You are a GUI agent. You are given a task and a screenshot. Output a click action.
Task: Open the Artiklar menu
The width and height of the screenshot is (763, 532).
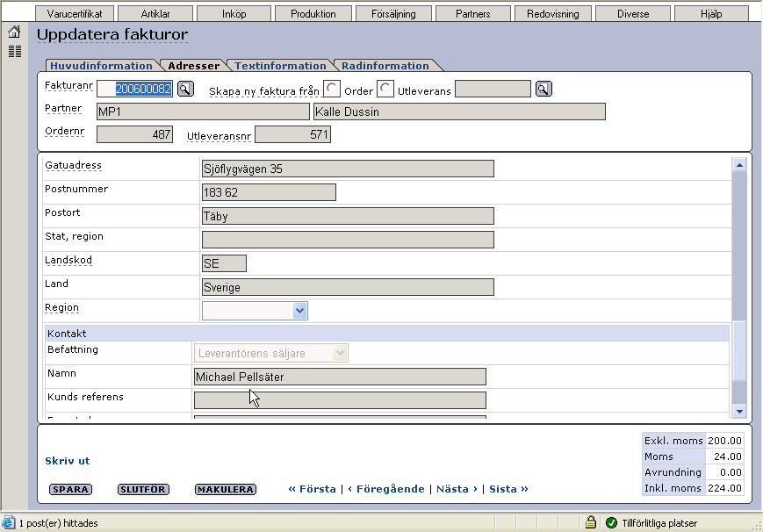(155, 14)
